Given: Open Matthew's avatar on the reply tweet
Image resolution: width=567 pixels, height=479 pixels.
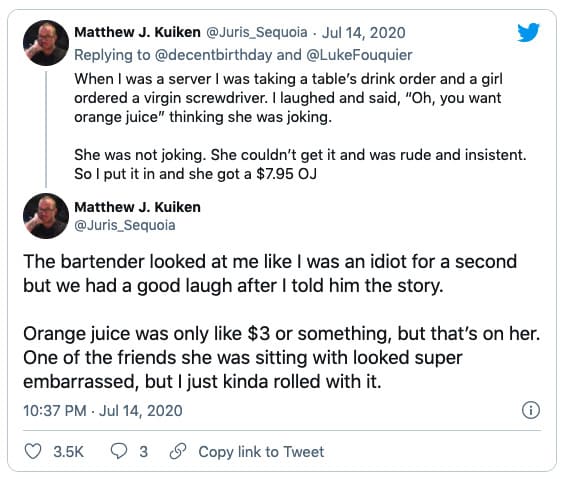Looking at the screenshot, I should [x=46, y=43].
